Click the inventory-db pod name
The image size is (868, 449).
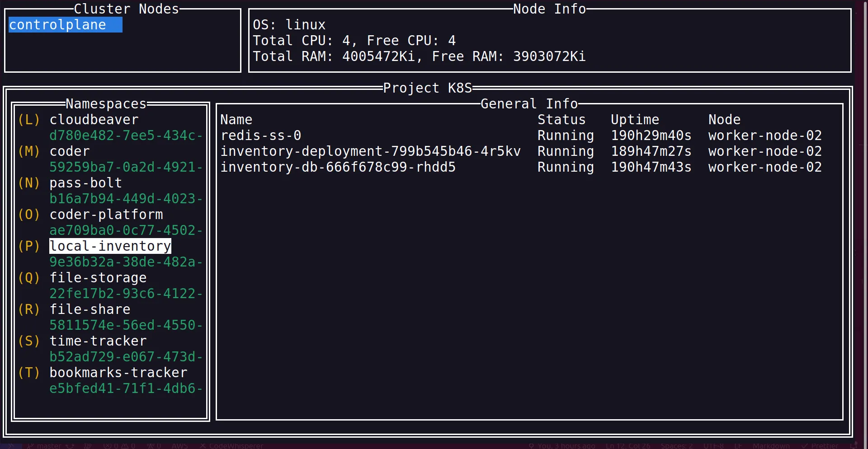[x=338, y=167]
